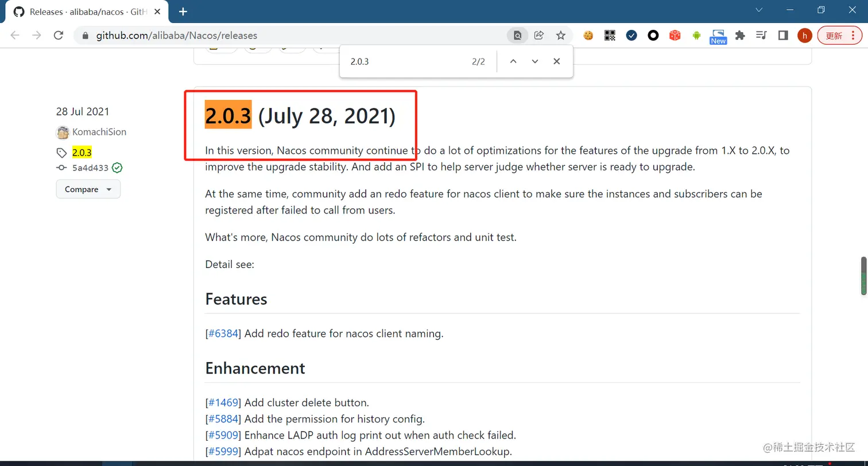Click the verified commit checkmark badge
Screen dimensions: 868x466
tap(117, 168)
